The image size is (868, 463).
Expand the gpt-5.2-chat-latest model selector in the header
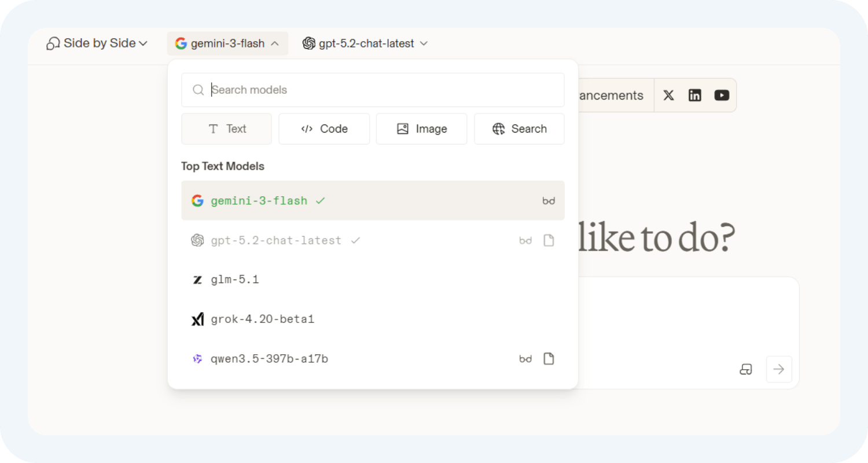pos(365,43)
